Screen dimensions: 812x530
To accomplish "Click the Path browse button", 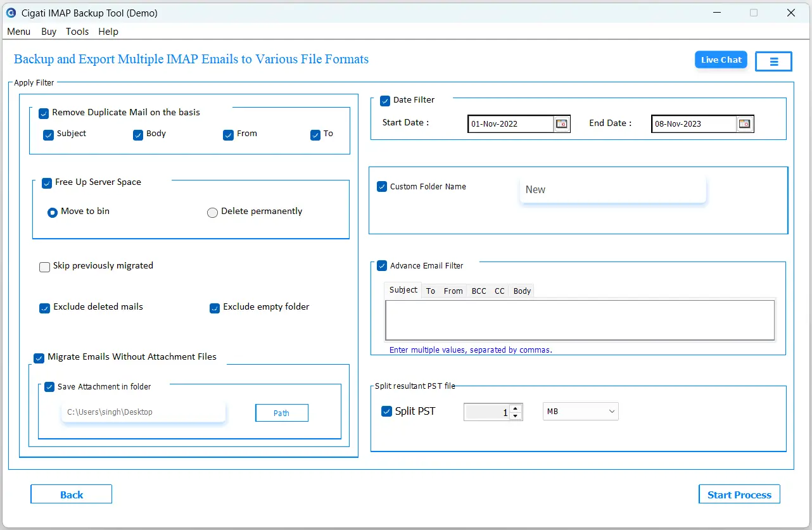I will pyautogui.click(x=282, y=413).
